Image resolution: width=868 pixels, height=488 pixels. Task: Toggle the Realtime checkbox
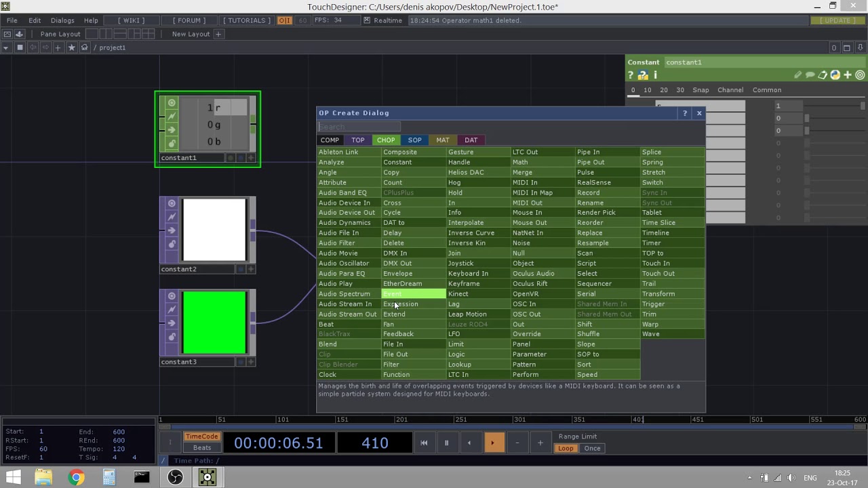(x=367, y=20)
